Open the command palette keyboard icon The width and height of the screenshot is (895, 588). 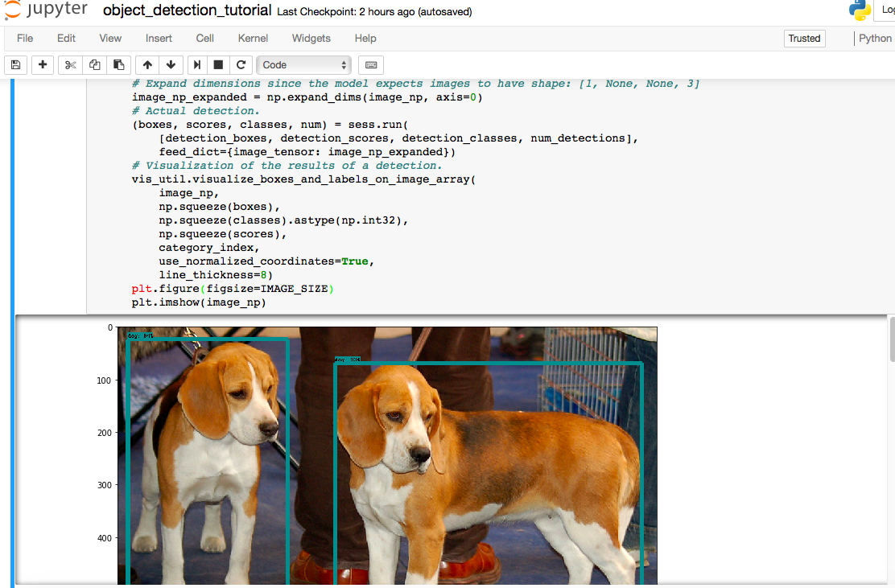(371, 65)
